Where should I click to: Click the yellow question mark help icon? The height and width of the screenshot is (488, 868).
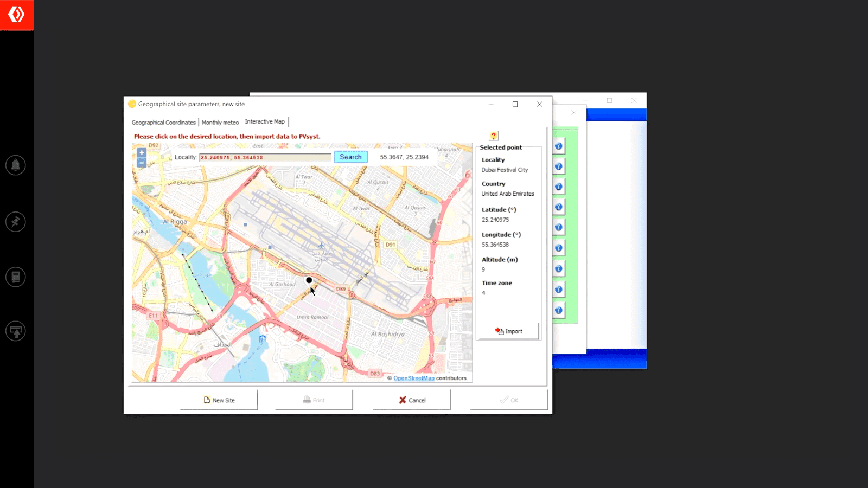pyautogui.click(x=493, y=136)
